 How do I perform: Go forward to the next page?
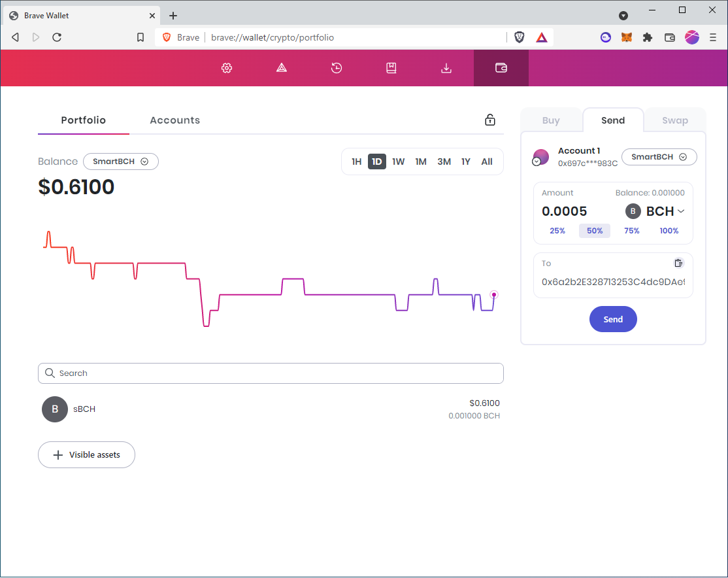click(x=36, y=37)
